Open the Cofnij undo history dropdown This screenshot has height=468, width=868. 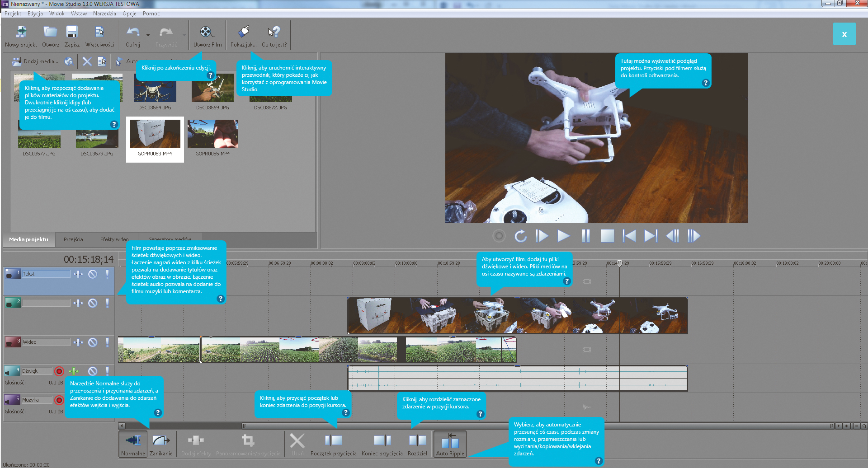148,35
